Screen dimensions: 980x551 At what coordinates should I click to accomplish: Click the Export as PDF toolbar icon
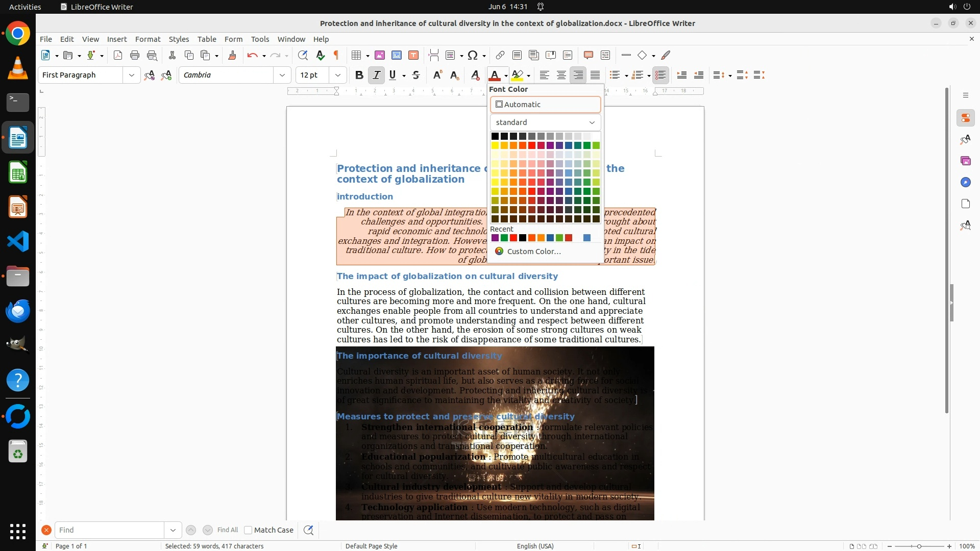(x=118, y=55)
